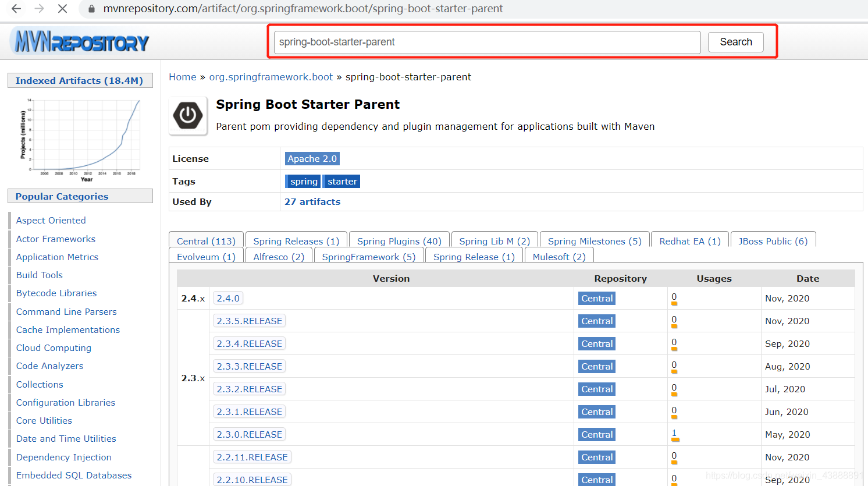Click the Spring Boot power logo icon

(x=188, y=115)
